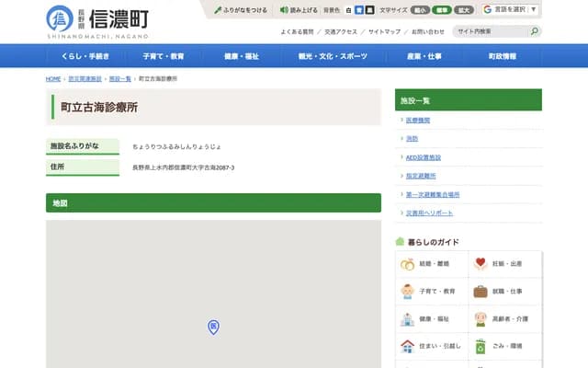Open the Google 言語を選択 language dropdown
Image resolution: width=588 pixels, height=368 pixels.
pyautogui.click(x=511, y=9)
